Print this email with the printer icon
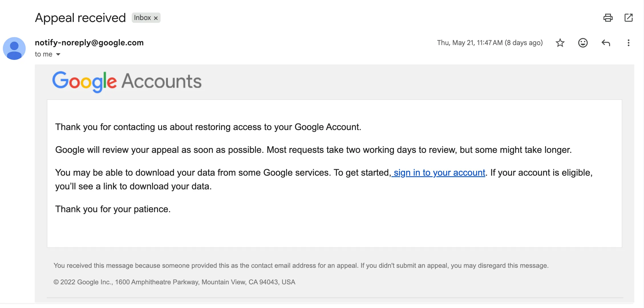 608,18
